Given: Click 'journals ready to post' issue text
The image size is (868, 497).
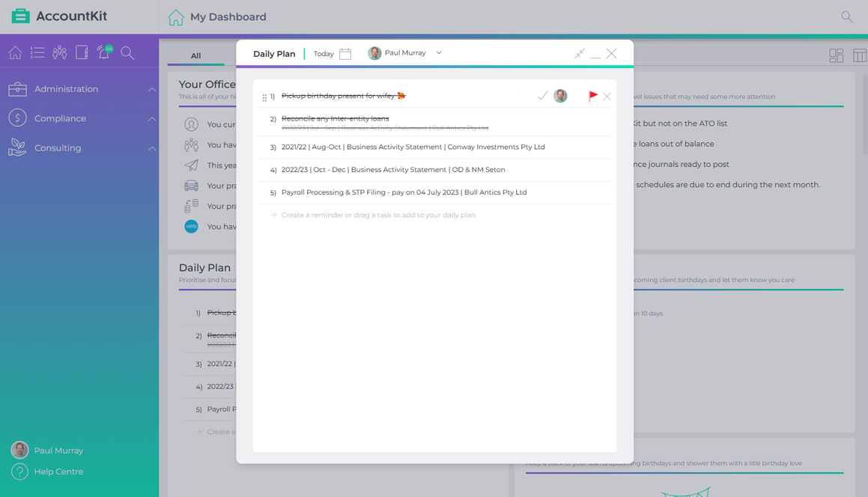Looking at the screenshot, I should pyautogui.click(x=682, y=165).
